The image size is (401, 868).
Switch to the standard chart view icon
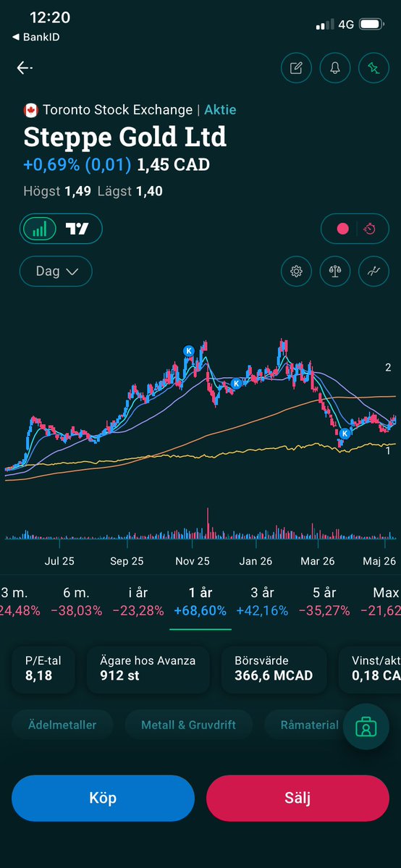39,229
